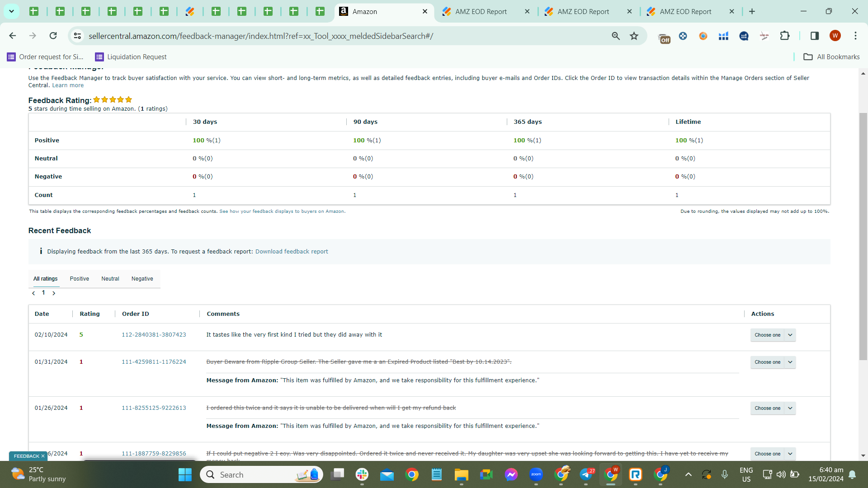Open Slack from the taskbar

[362, 474]
